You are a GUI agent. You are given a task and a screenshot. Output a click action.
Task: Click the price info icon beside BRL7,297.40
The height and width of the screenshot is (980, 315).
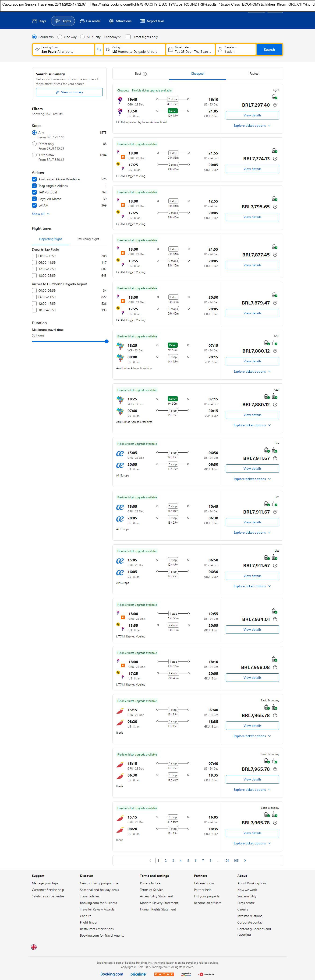[275, 105]
